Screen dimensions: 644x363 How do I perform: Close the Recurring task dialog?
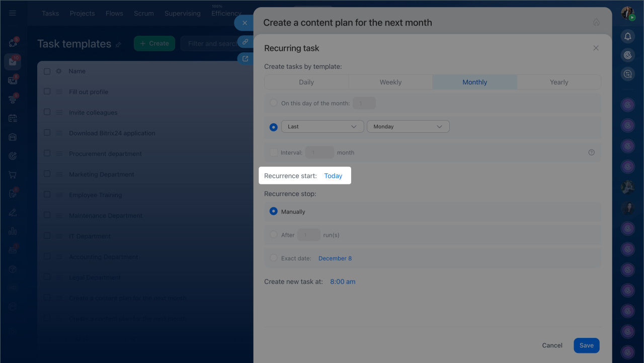pos(596,48)
